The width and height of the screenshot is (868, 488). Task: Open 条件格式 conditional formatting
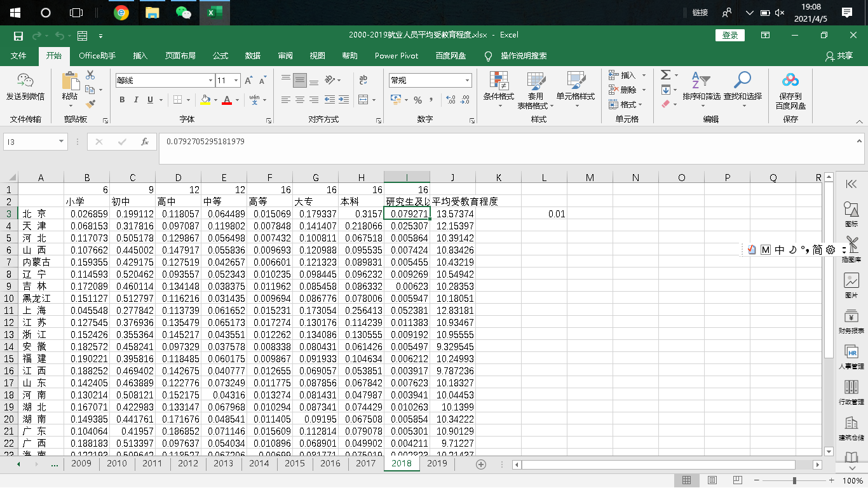point(498,88)
